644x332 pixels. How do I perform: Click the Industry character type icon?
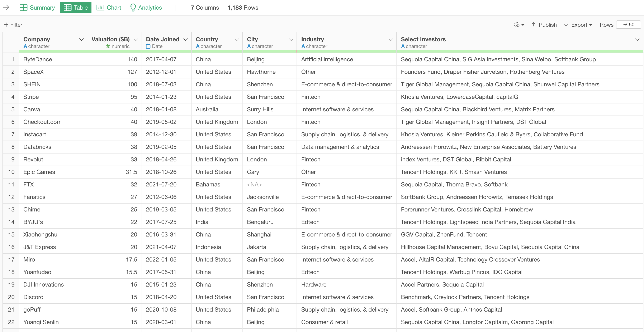pos(303,47)
